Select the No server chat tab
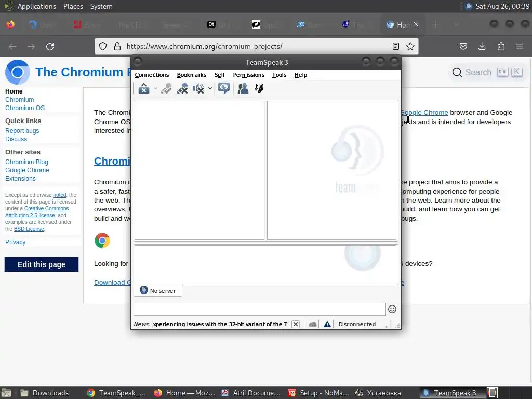 (158, 291)
